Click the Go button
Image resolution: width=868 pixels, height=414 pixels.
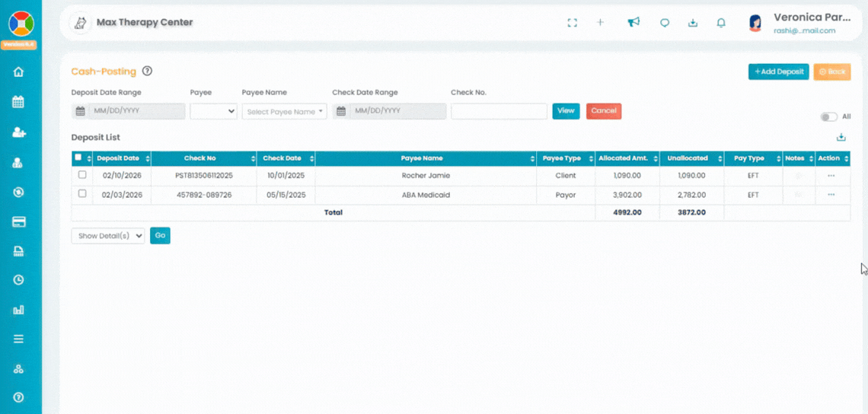[x=160, y=236]
